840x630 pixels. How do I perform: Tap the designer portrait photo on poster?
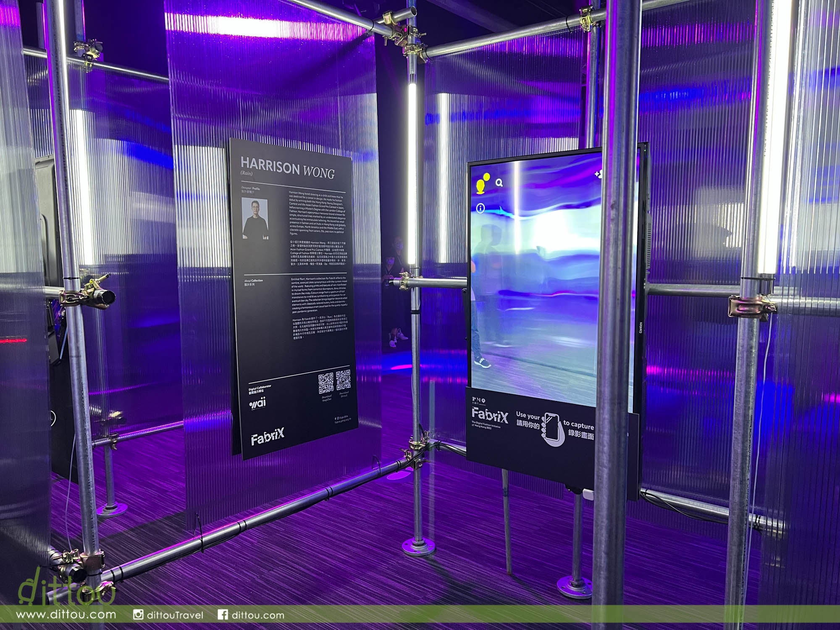coord(255,218)
